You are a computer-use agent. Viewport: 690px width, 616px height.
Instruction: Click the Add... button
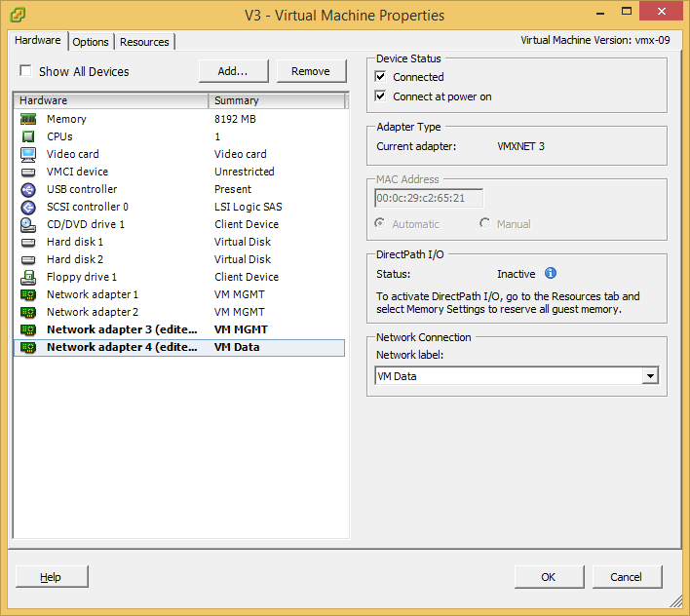(233, 71)
